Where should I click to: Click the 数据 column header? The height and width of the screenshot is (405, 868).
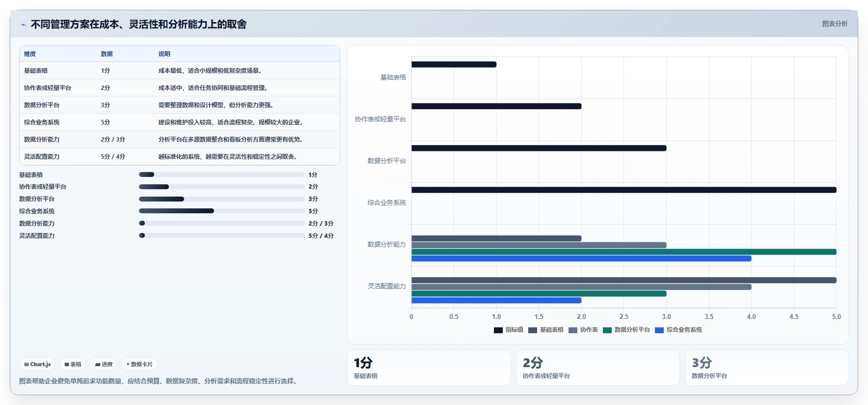point(107,54)
